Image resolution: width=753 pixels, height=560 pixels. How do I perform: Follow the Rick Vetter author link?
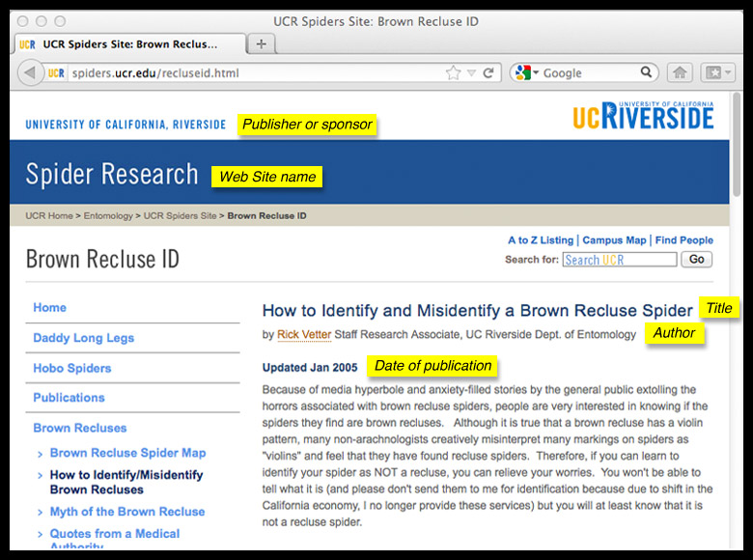click(x=304, y=334)
